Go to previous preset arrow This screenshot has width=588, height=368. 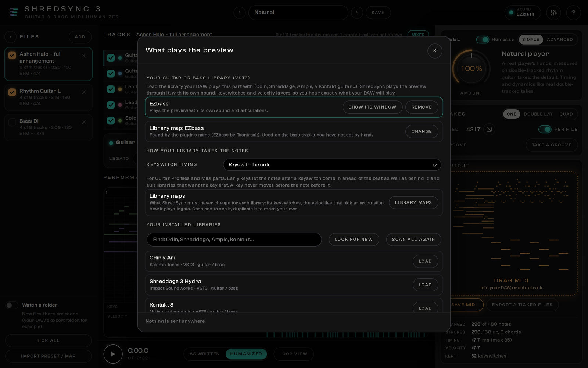click(239, 13)
